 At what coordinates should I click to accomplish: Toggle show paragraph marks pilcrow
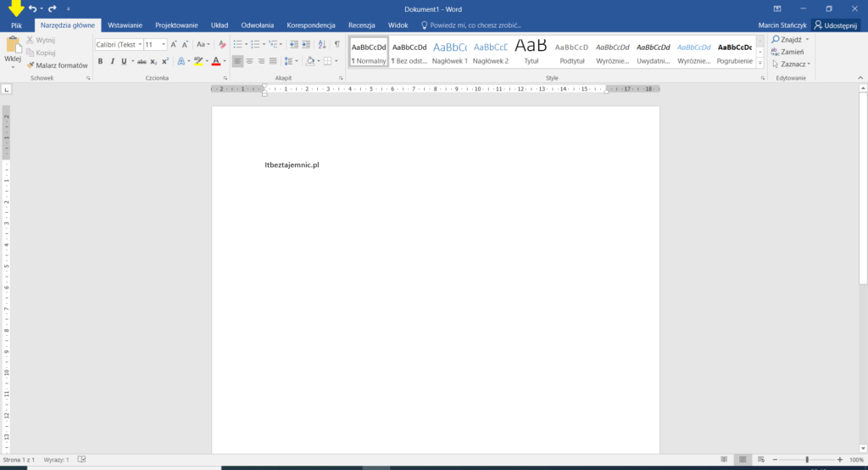337,44
